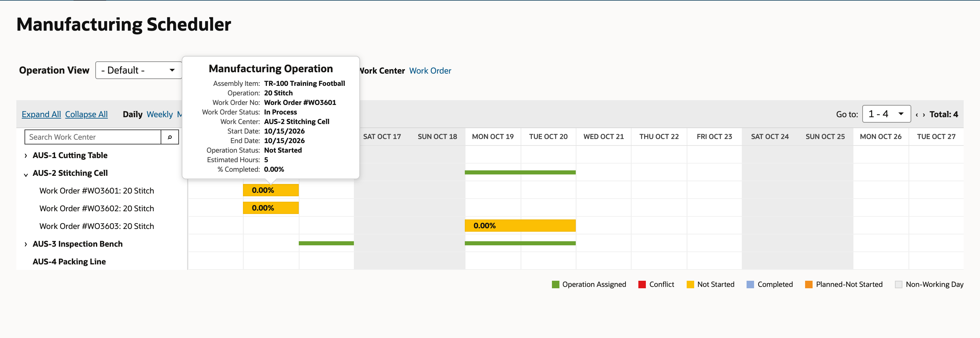Viewport: 980px width, 338px height.
Task: Click the WO3603 yellow 0.00% operation bar
Action: click(520, 226)
